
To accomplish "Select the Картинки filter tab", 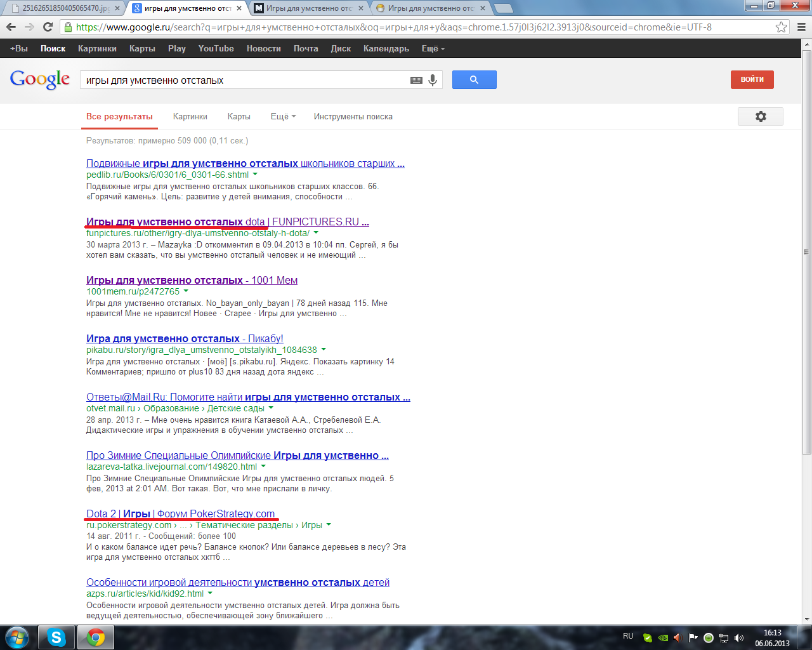I will point(190,116).
